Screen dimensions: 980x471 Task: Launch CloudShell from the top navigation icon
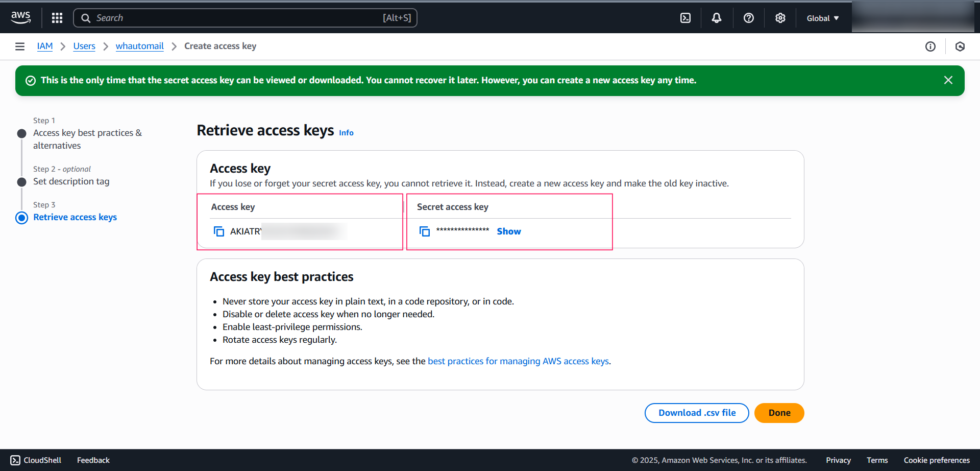click(x=685, y=17)
